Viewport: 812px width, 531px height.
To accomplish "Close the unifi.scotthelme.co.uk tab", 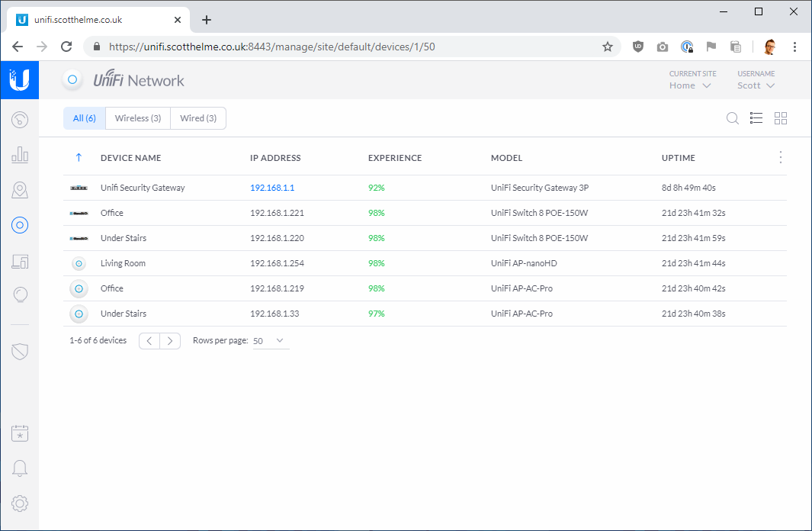I will [x=177, y=20].
